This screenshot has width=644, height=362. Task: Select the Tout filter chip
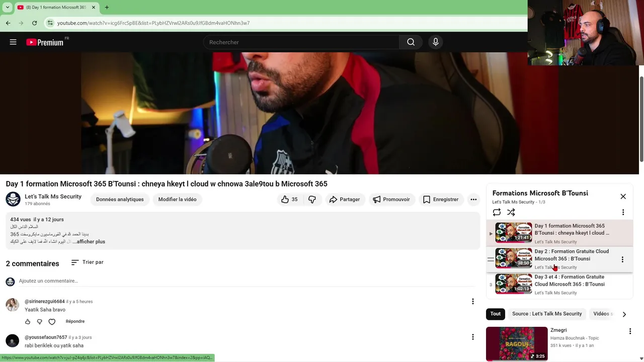point(496,314)
